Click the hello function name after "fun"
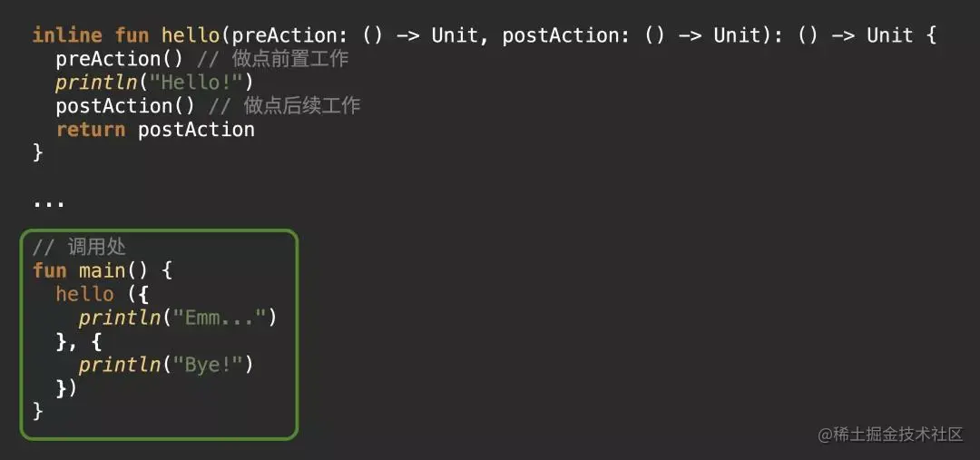 tap(191, 35)
